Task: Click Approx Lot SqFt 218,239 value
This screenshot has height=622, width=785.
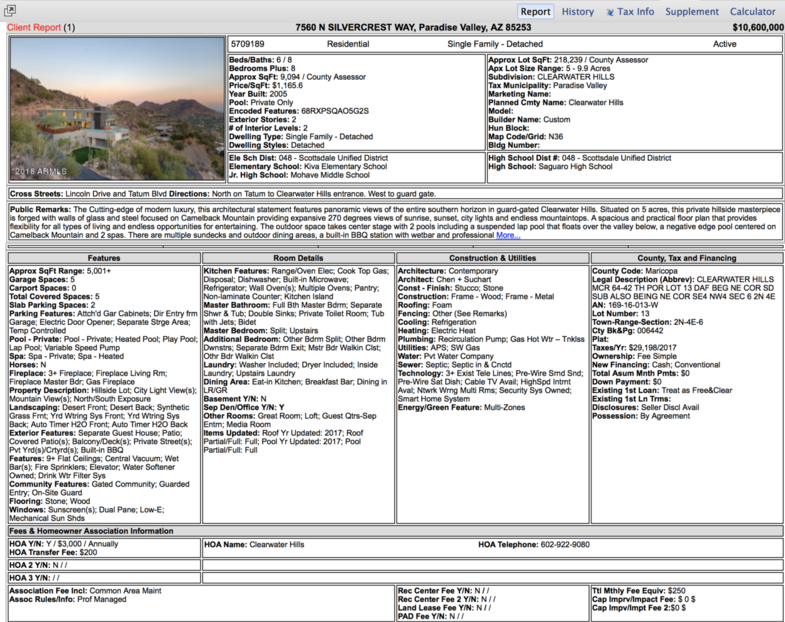Action: tap(568, 60)
